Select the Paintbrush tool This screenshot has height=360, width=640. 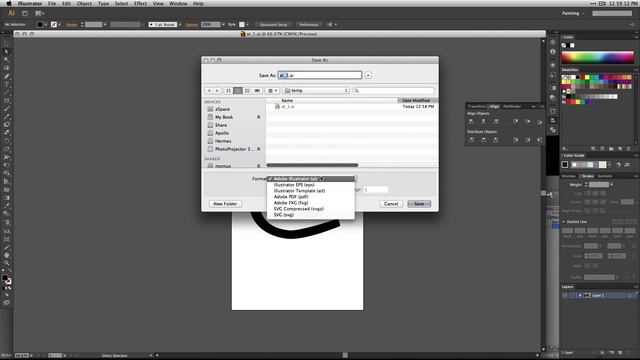coord(7,109)
